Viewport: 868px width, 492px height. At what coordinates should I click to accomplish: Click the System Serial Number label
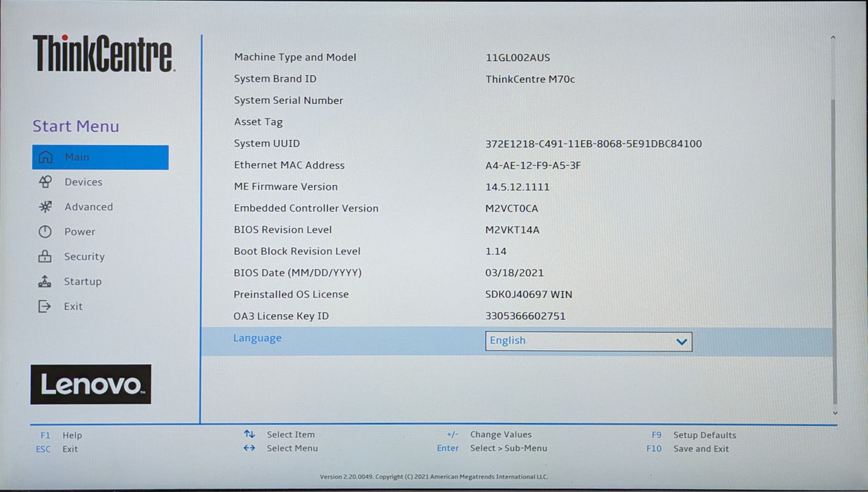289,101
